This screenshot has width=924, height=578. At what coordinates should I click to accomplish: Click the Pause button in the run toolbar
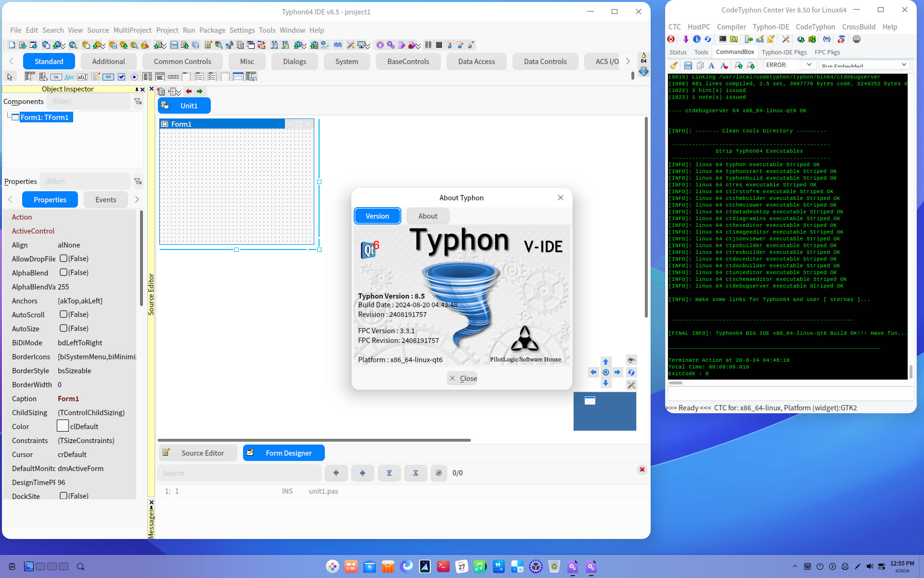(x=428, y=45)
